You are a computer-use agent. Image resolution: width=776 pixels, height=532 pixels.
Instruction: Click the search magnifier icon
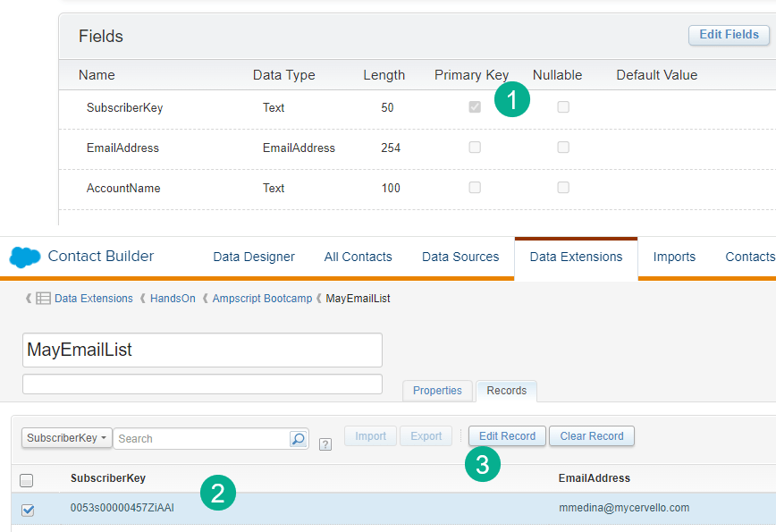[x=299, y=438]
